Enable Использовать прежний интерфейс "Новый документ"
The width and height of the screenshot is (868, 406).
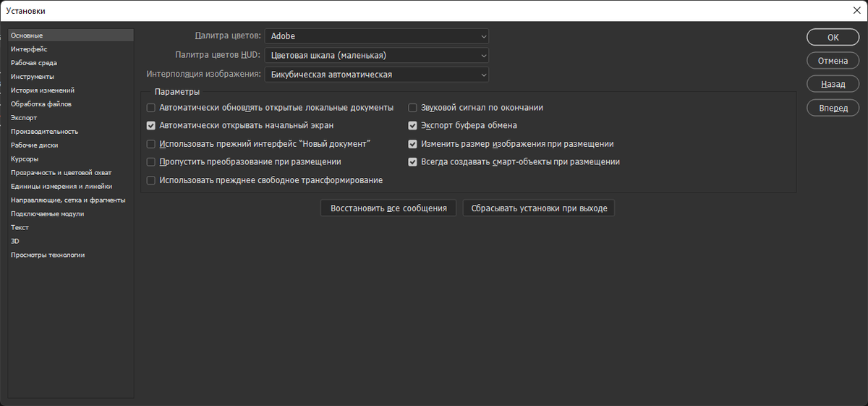pyautogui.click(x=151, y=144)
